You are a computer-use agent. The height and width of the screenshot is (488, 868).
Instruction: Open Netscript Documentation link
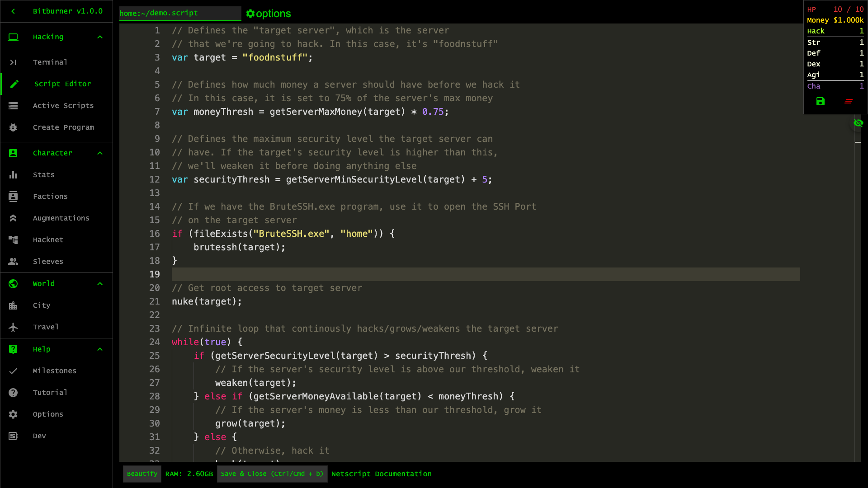pos(381,474)
